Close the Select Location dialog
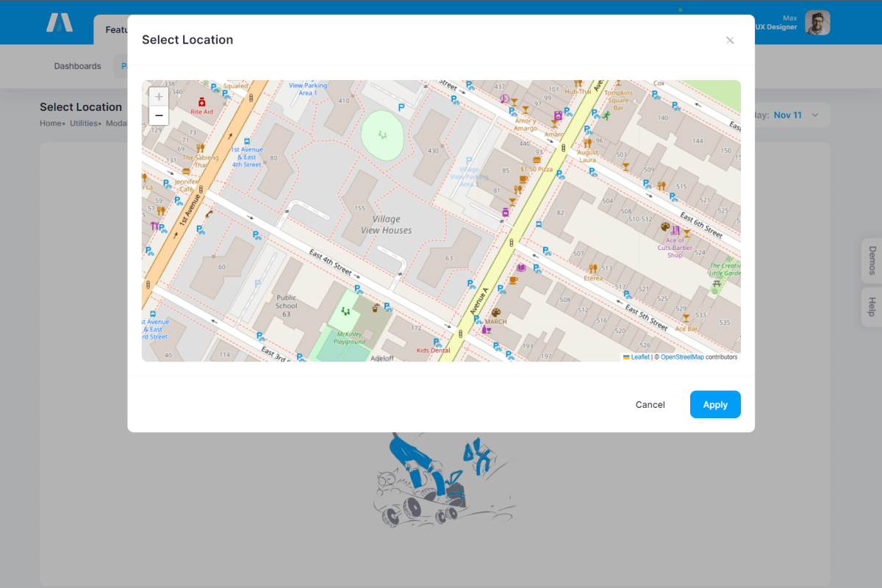The image size is (882, 588). (730, 40)
